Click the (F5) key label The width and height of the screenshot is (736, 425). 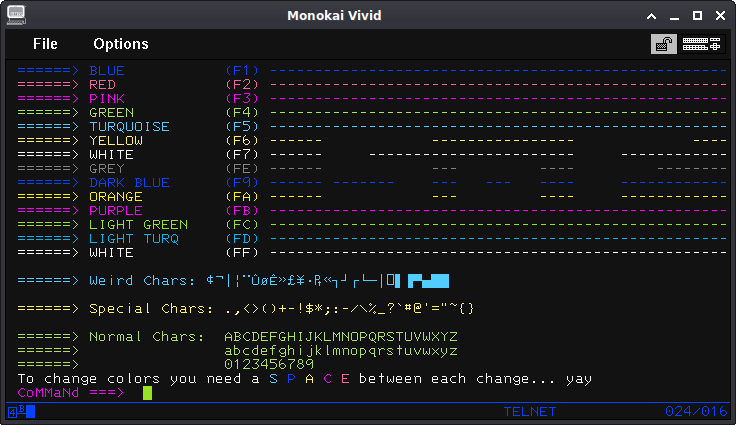(242, 127)
